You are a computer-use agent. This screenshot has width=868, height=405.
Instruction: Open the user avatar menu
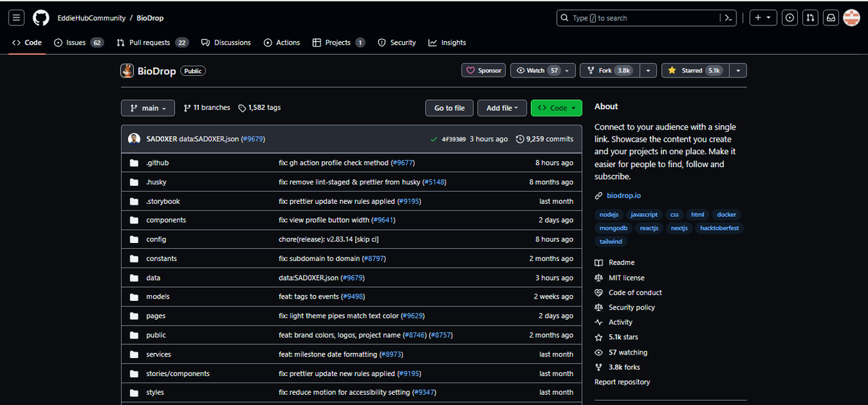click(x=851, y=18)
